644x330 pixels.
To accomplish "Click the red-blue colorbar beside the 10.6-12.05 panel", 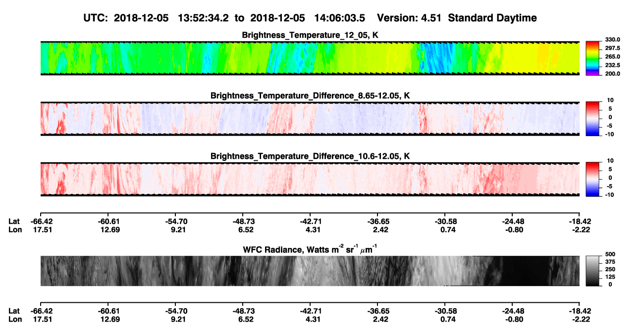I will pos(593,179).
